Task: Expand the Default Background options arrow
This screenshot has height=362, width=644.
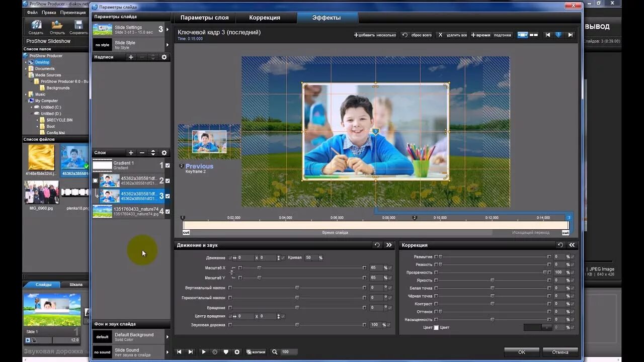Action: [168, 337]
